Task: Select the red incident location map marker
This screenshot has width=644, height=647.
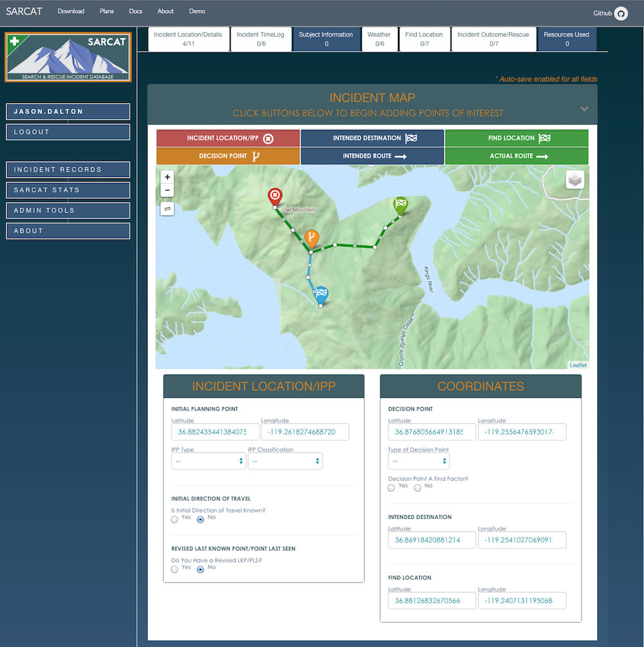Action: click(x=275, y=196)
